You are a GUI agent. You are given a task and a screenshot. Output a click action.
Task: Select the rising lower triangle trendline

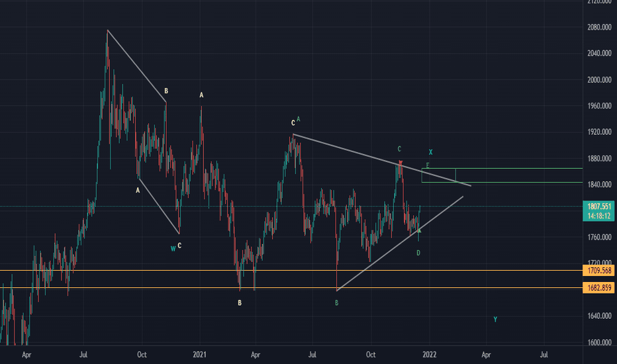click(x=400, y=244)
